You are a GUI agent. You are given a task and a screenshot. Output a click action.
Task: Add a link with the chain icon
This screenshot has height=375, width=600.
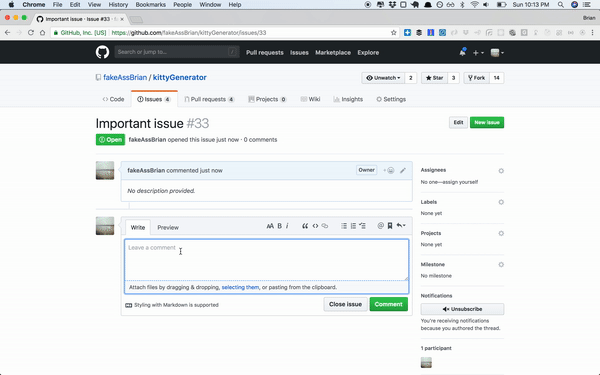pyautogui.click(x=325, y=226)
